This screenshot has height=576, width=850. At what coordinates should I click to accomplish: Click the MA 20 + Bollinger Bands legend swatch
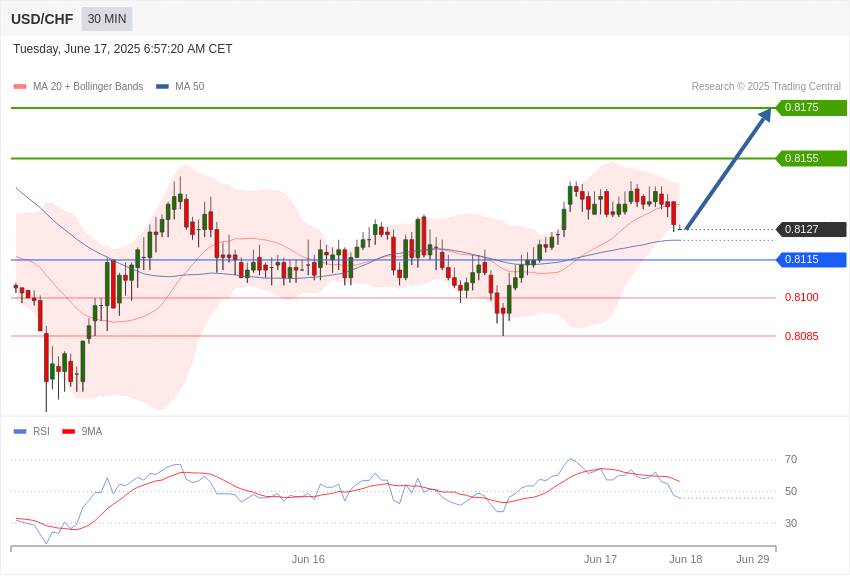pos(20,86)
